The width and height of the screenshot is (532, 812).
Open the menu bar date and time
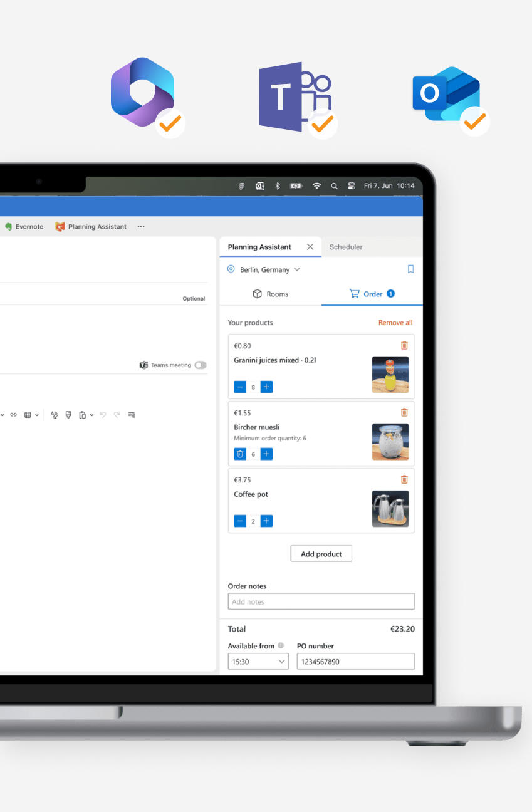point(389,186)
